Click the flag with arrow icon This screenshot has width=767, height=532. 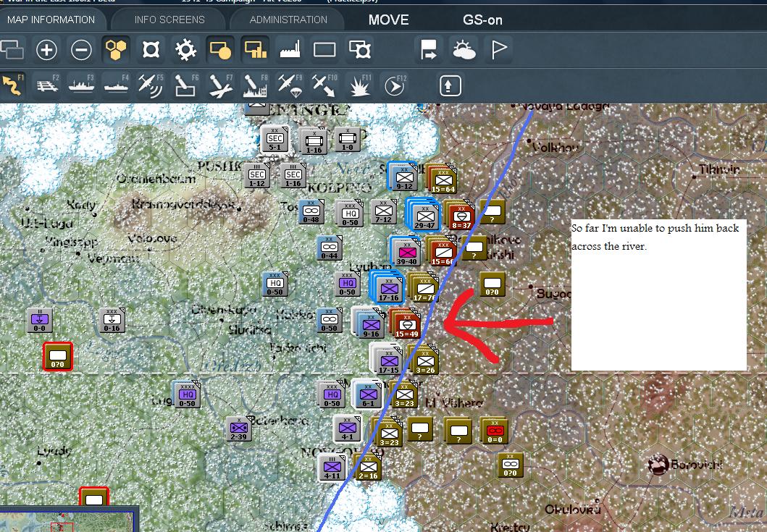429,49
